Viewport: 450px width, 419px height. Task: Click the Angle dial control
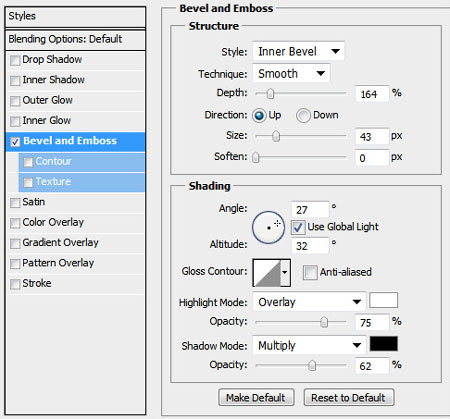pyautogui.click(x=268, y=227)
